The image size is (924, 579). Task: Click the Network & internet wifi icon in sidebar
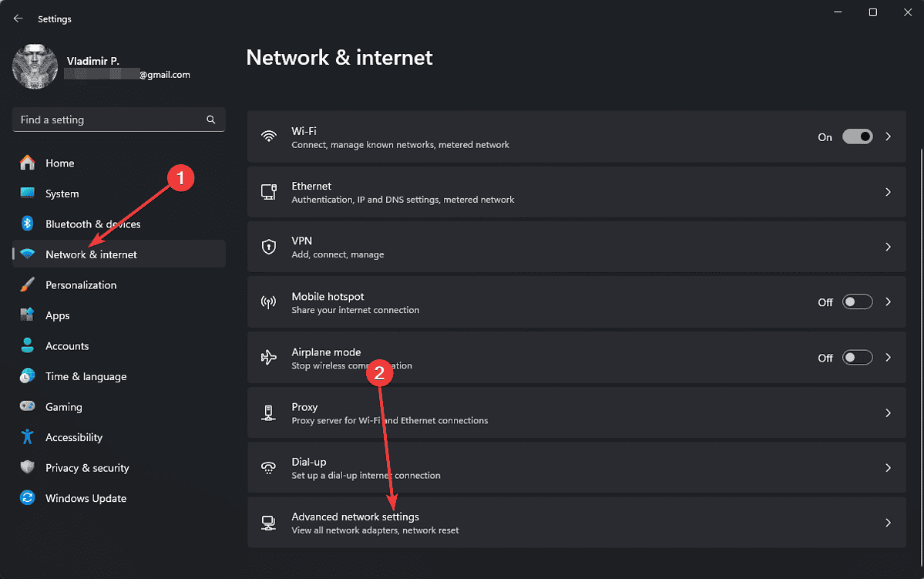(27, 254)
